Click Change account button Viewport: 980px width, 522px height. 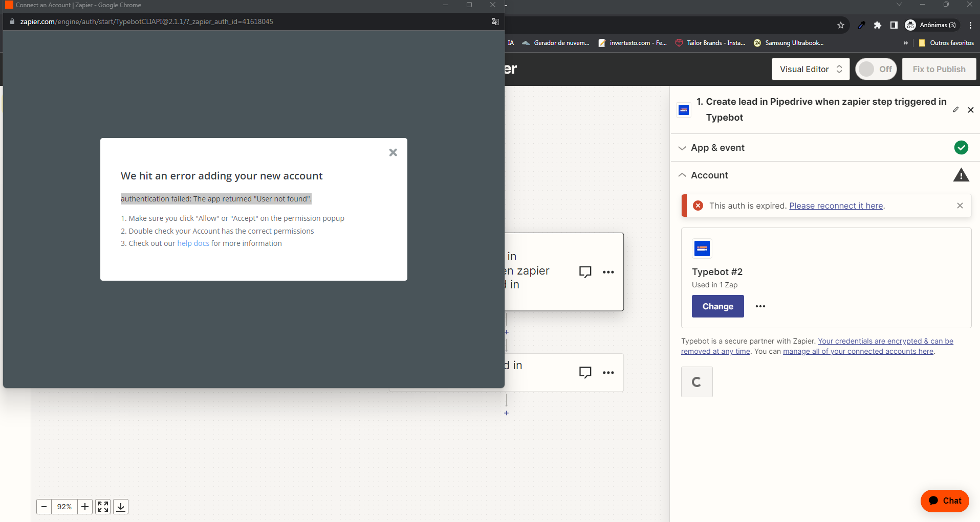tap(718, 306)
